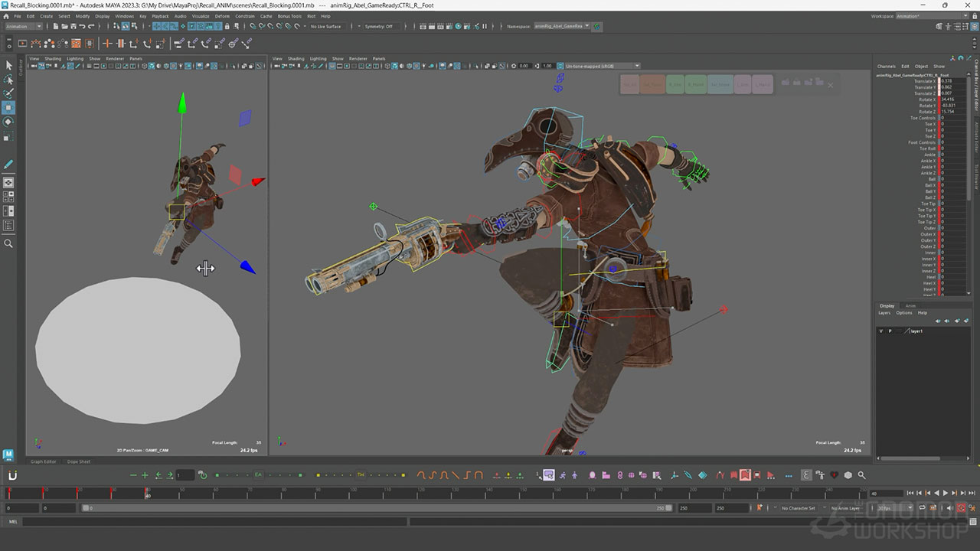Click the magnifier search icon in left toolbox
980x551 pixels.
[x=9, y=243]
